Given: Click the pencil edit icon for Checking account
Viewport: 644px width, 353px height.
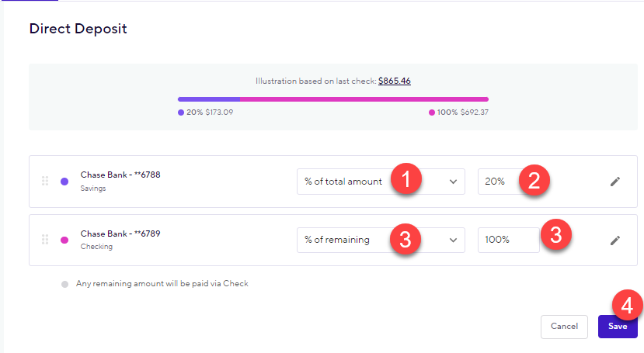Looking at the screenshot, I should 614,241.
